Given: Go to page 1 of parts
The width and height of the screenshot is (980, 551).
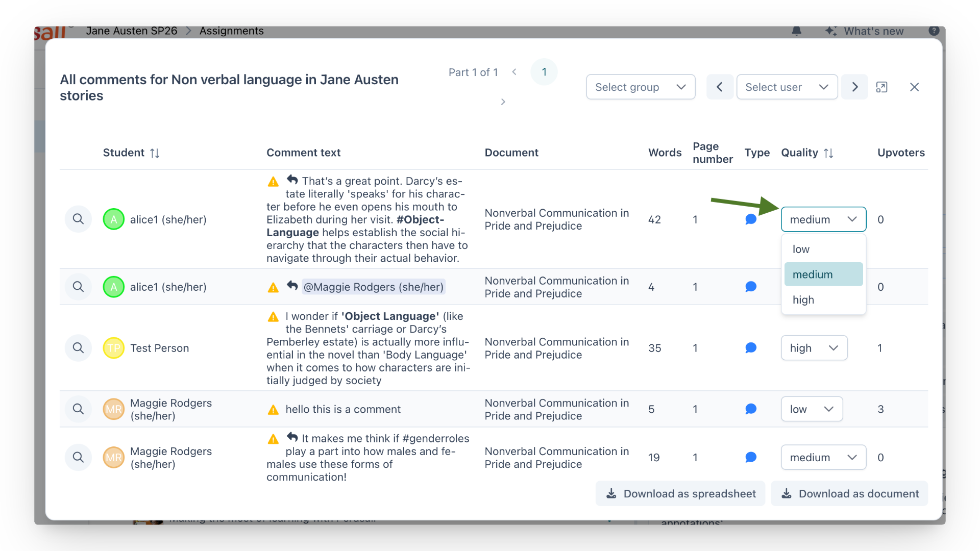Looking at the screenshot, I should [x=544, y=72].
